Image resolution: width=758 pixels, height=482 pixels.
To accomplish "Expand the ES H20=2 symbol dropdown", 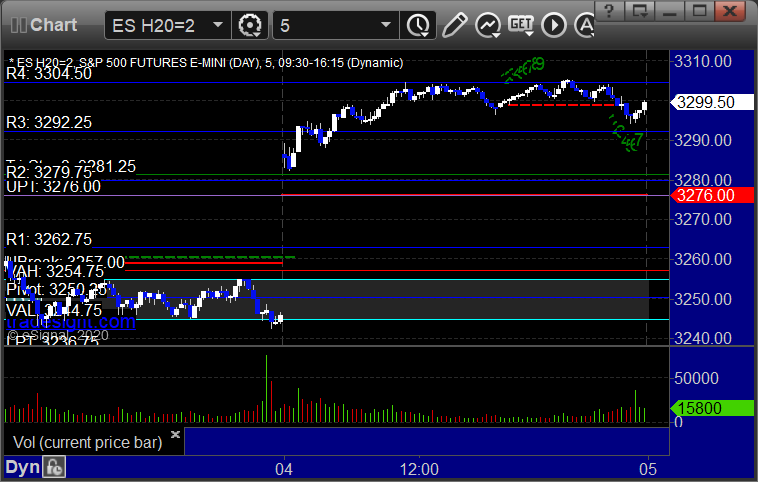I will 218,25.
